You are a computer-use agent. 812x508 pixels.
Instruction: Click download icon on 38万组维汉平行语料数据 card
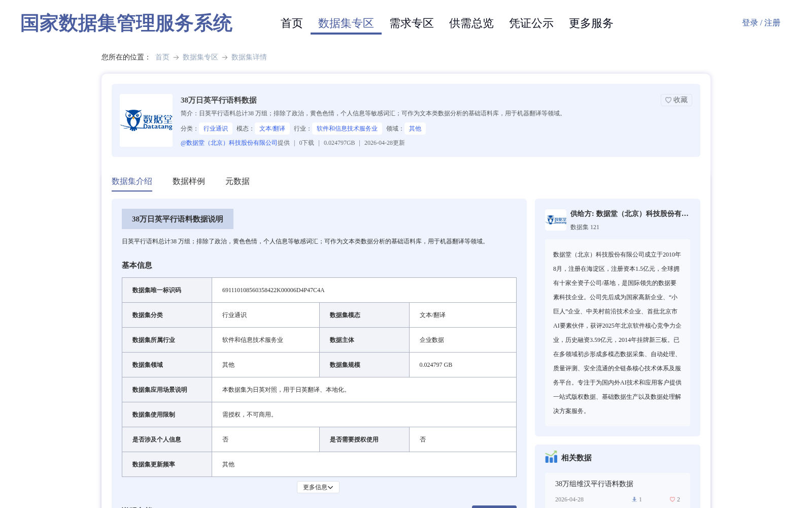pyautogui.click(x=634, y=499)
